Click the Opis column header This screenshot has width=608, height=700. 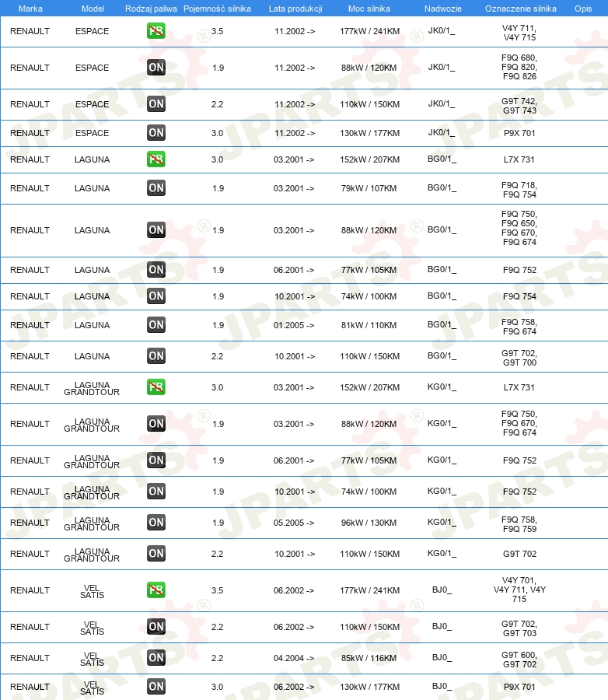pos(583,9)
